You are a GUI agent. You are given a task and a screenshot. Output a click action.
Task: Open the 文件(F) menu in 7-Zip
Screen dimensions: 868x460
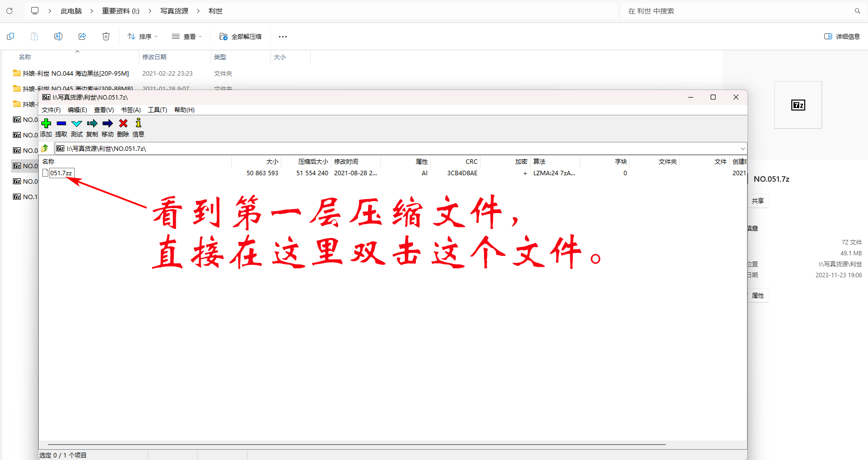coord(51,110)
